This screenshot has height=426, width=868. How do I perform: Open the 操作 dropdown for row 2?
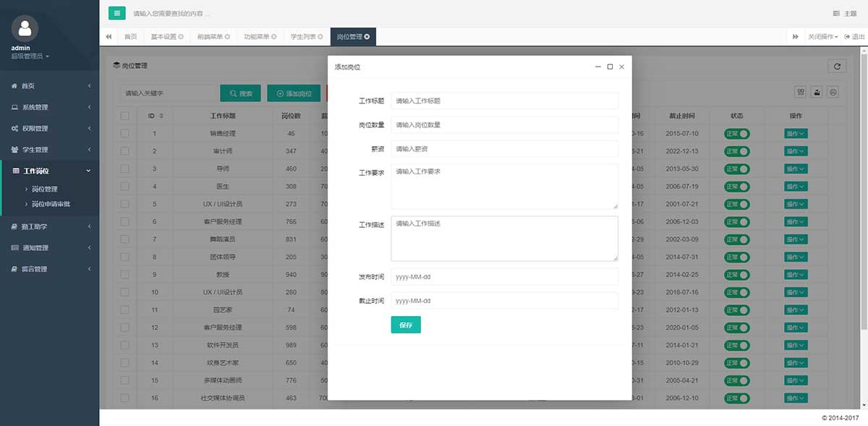[795, 151]
